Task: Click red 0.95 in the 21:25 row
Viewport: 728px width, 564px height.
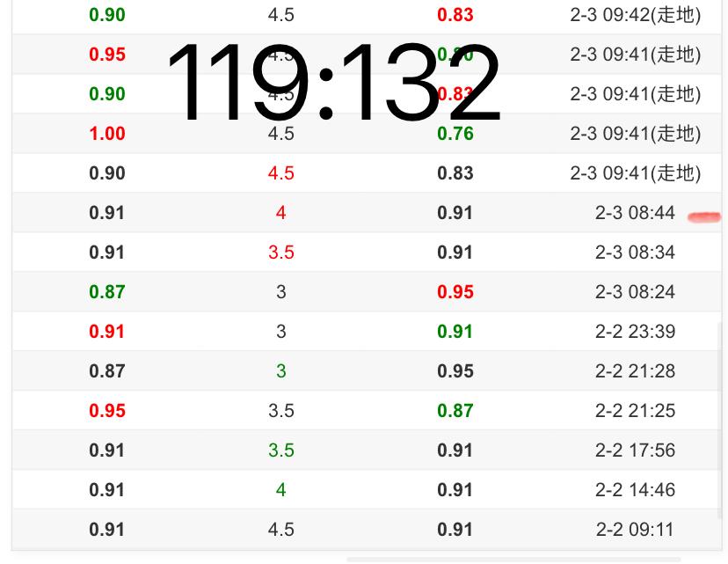Action: pyautogui.click(x=106, y=411)
